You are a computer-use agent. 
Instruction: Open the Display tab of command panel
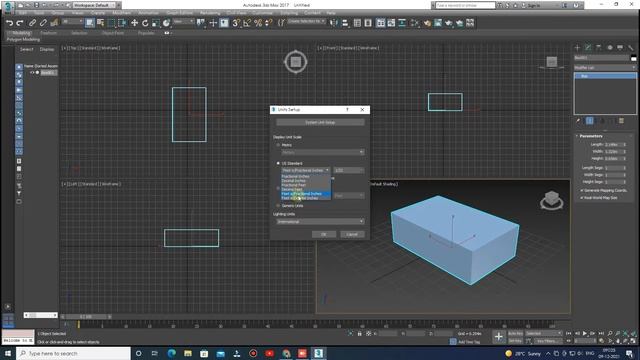[620, 48]
